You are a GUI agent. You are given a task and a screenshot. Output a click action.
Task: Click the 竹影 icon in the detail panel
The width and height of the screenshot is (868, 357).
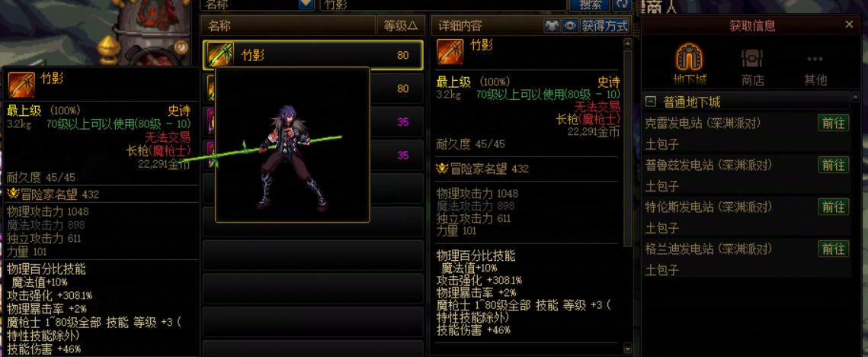pos(450,52)
